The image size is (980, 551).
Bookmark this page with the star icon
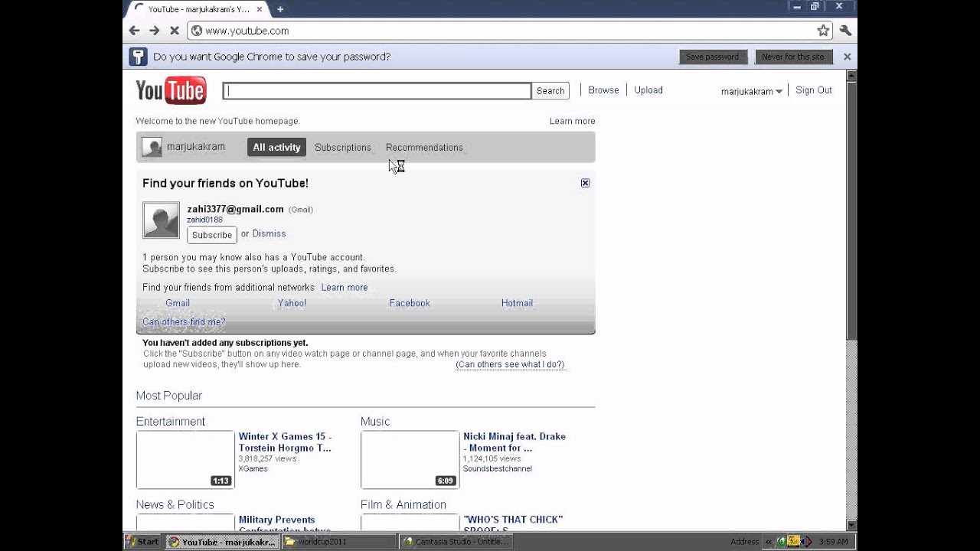pos(823,31)
